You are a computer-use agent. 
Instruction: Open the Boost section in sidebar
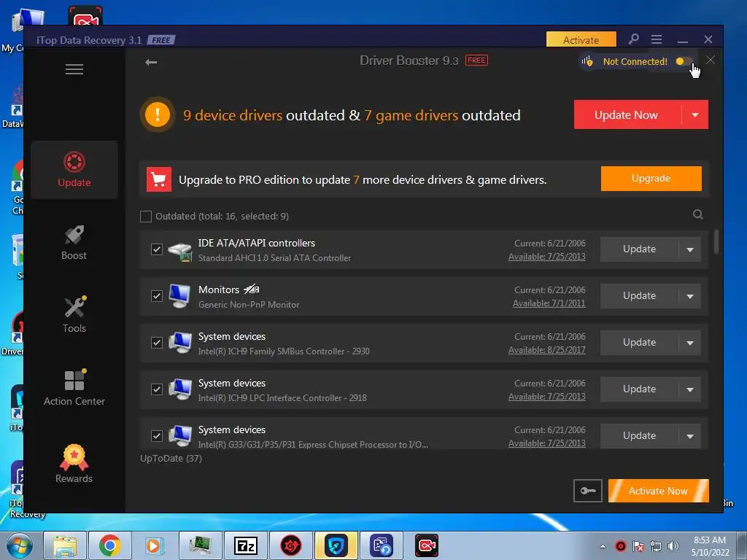[74, 242]
